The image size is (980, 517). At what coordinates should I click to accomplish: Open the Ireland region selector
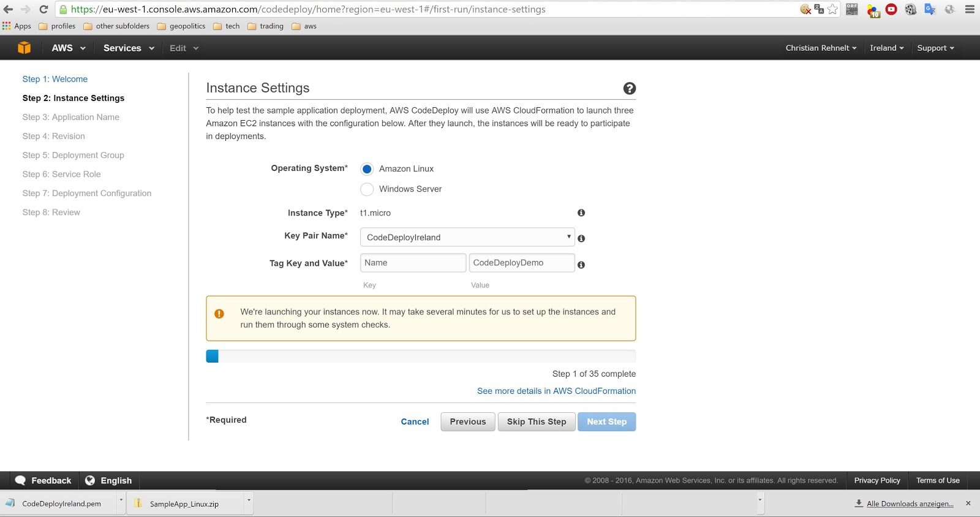[886, 48]
